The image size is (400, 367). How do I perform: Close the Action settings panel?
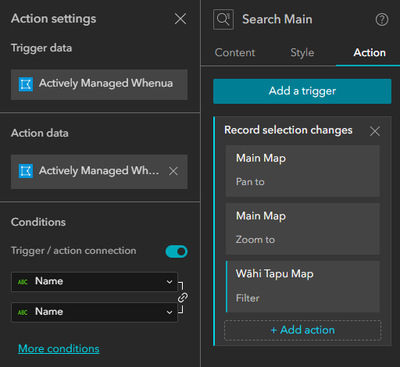[x=180, y=19]
